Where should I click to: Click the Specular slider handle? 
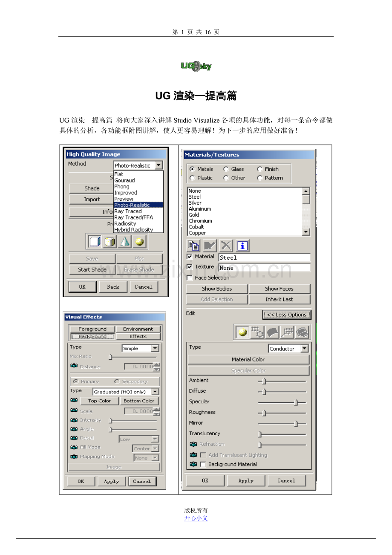296,402
